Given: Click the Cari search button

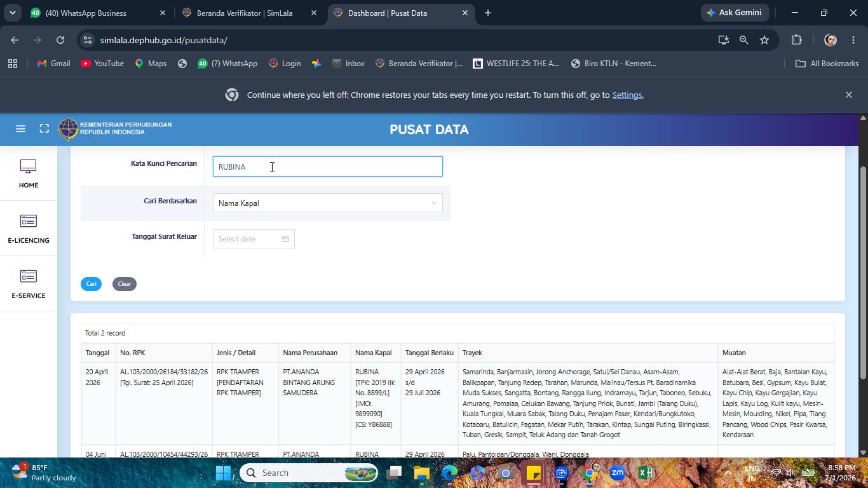Looking at the screenshot, I should [92, 284].
